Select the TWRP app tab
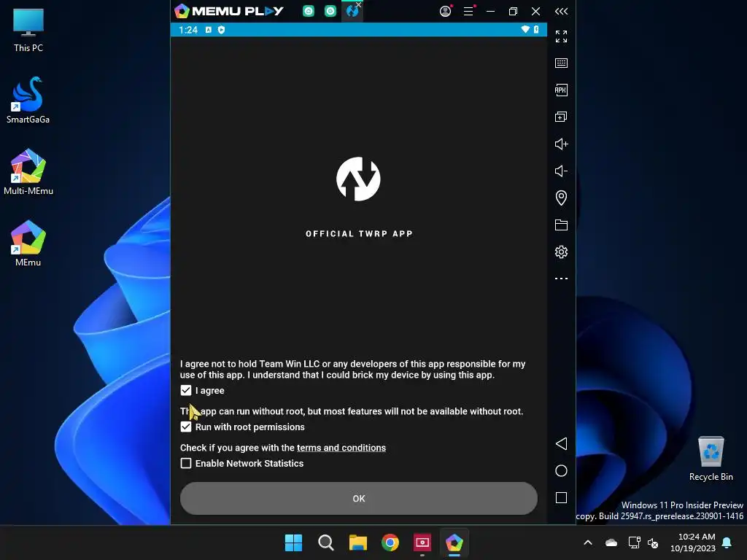This screenshot has height=560, width=747. (x=352, y=11)
